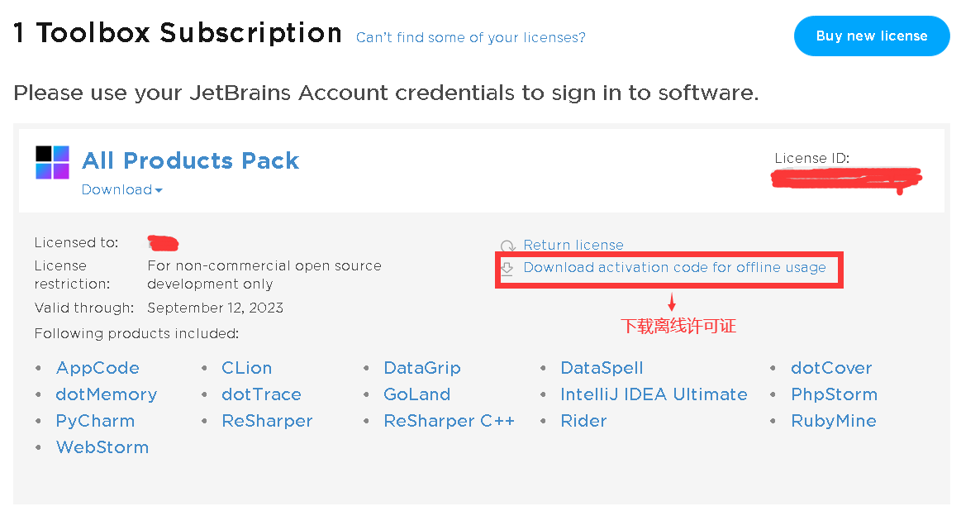Click the Return license arrow icon
The height and width of the screenshot is (511, 980).
[x=507, y=246]
